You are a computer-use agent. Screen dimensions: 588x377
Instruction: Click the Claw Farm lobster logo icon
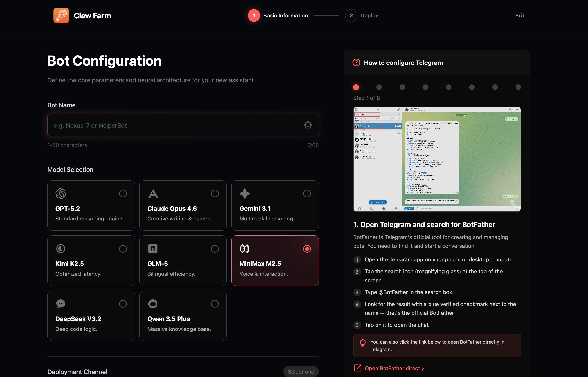61,16
